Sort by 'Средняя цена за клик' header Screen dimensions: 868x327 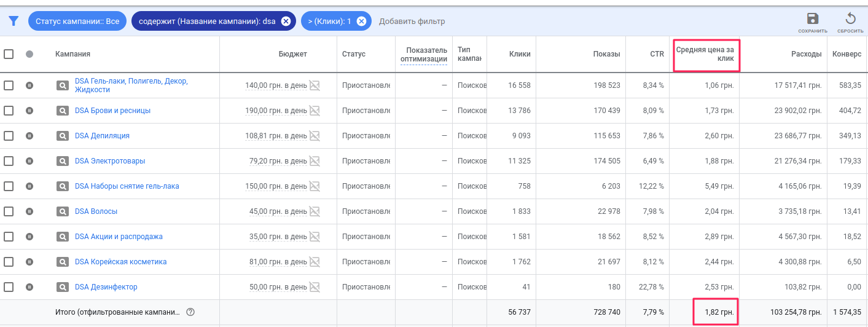click(705, 54)
